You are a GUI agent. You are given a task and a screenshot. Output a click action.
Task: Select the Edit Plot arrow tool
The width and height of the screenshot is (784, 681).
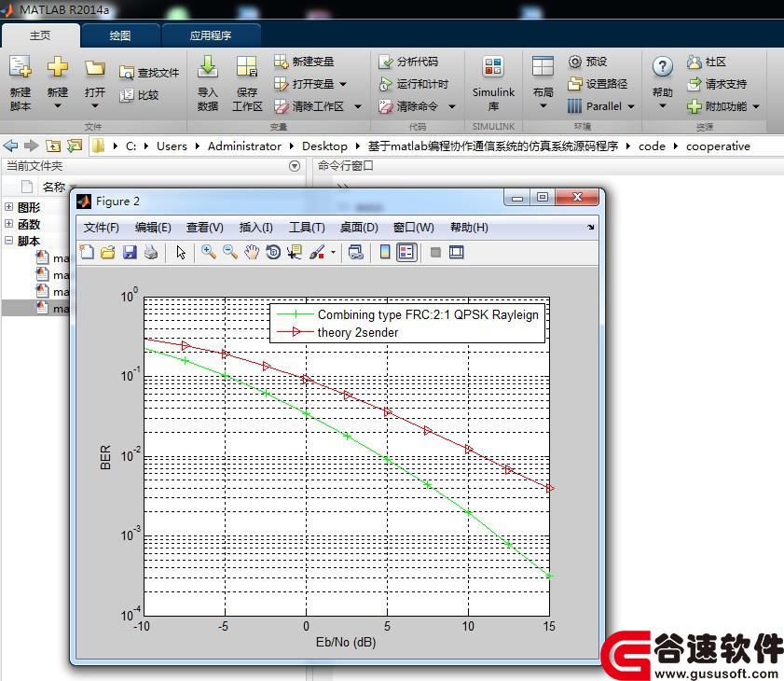181,252
